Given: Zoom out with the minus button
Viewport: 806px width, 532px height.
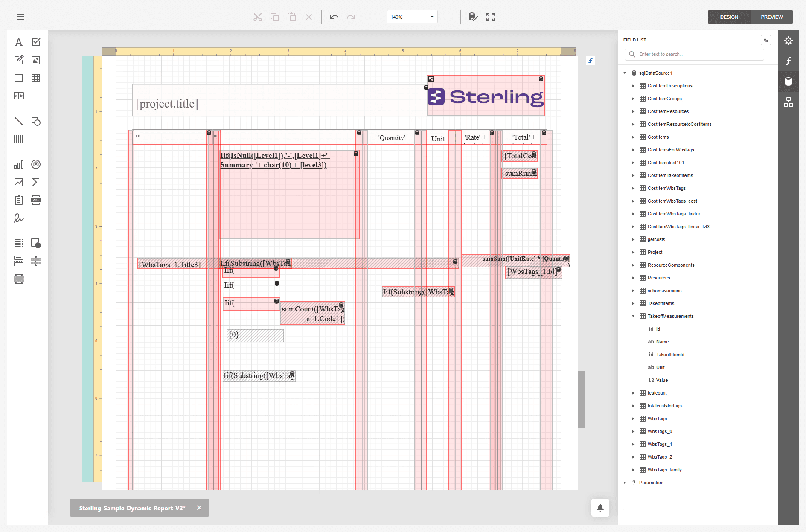Looking at the screenshot, I should (376, 17).
